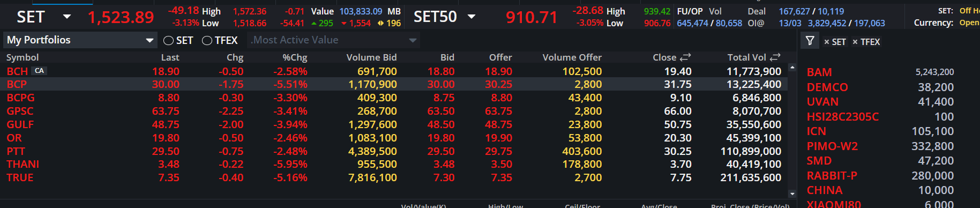Remove the TFEX filter tag
This screenshot has height=208, width=980.
[855, 42]
